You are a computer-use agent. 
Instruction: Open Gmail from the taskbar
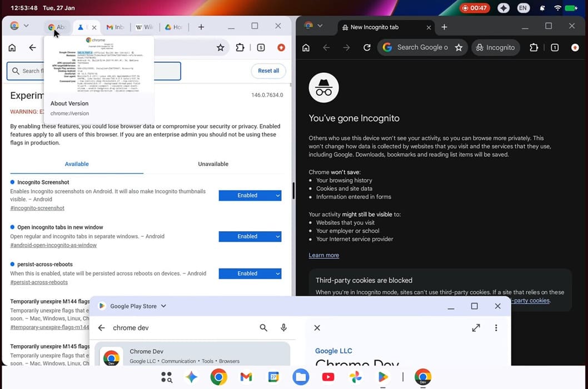tap(246, 377)
